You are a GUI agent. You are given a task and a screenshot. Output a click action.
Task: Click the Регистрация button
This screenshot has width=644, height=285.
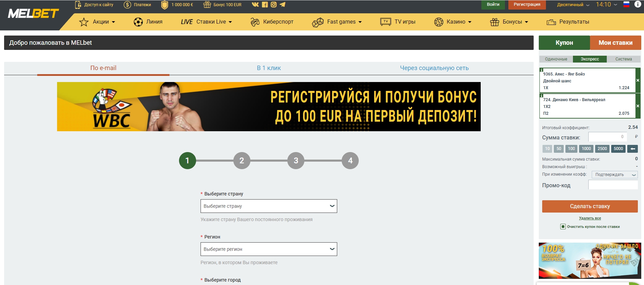click(x=527, y=4)
